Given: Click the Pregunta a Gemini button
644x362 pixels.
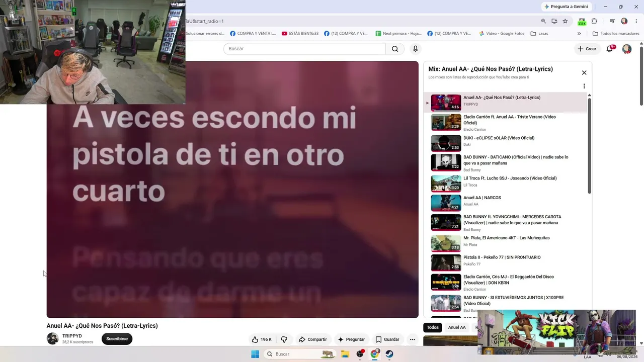Looking at the screenshot, I should point(566,7).
